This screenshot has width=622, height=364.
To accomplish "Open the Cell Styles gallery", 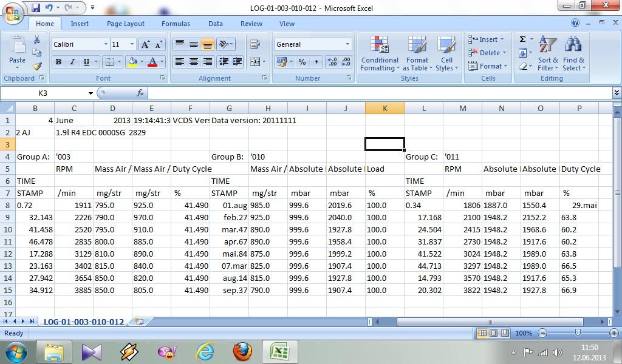I will pyautogui.click(x=446, y=53).
